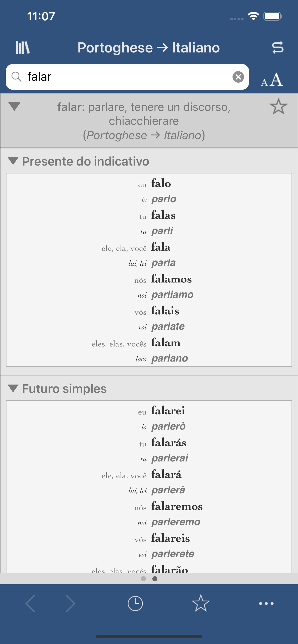Open more options ellipsis menu
This screenshot has height=644, width=298.
click(x=266, y=604)
